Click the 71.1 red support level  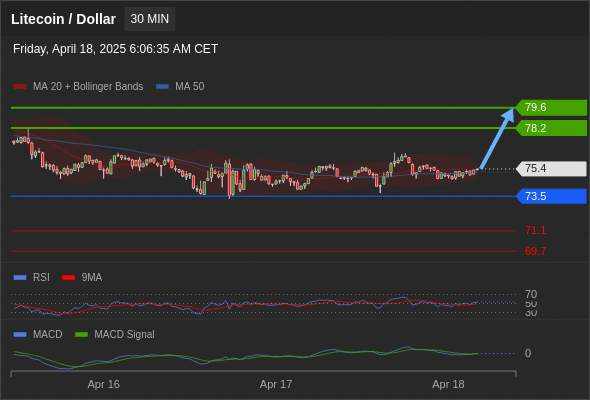coord(535,230)
